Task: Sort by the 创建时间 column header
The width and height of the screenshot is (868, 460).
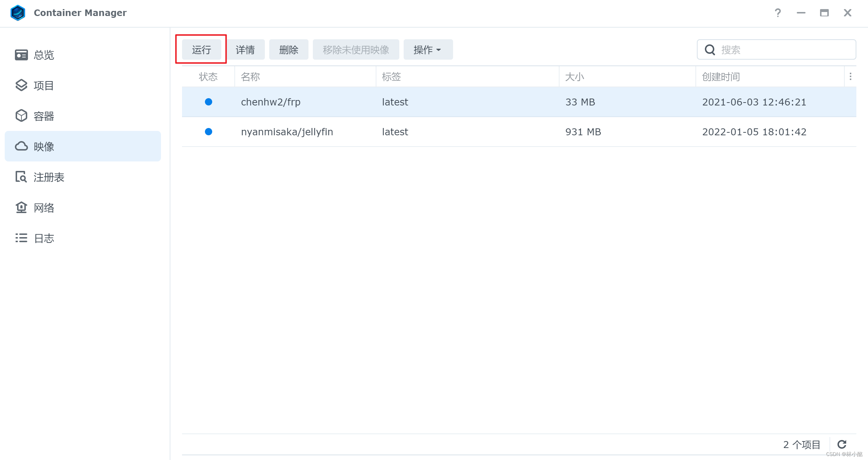Action: (x=770, y=76)
